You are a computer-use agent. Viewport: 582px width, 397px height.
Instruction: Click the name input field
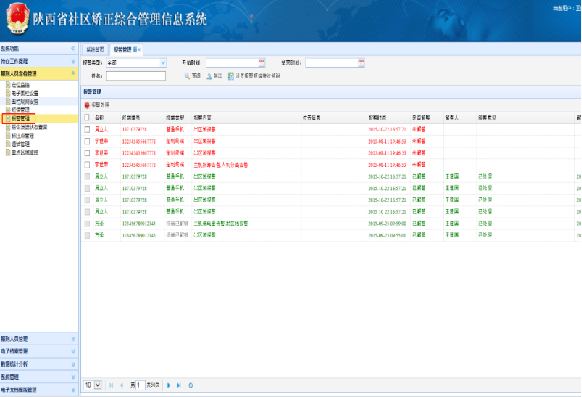(136, 76)
